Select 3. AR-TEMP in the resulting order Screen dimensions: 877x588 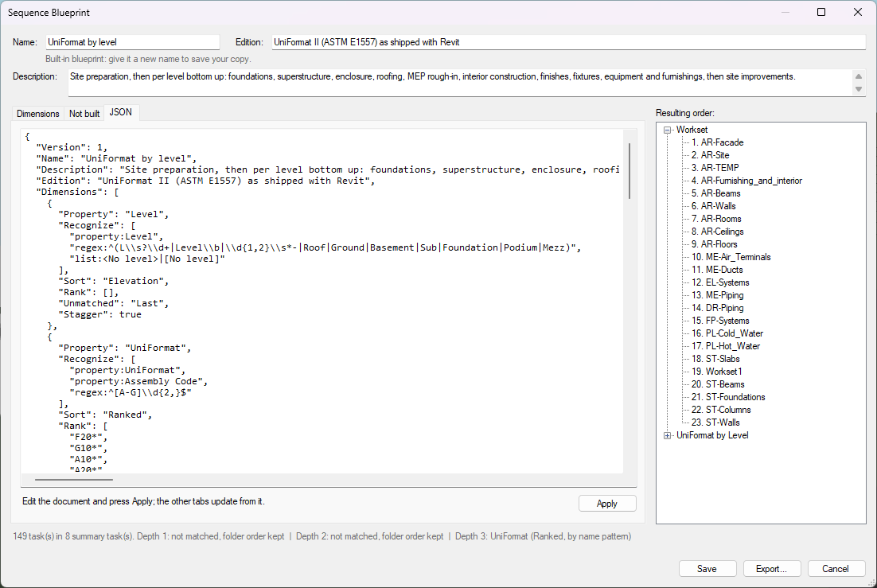715,168
